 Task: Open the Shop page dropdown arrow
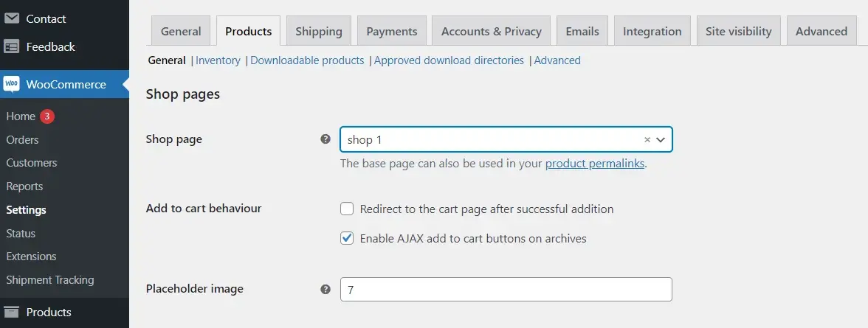(661, 139)
